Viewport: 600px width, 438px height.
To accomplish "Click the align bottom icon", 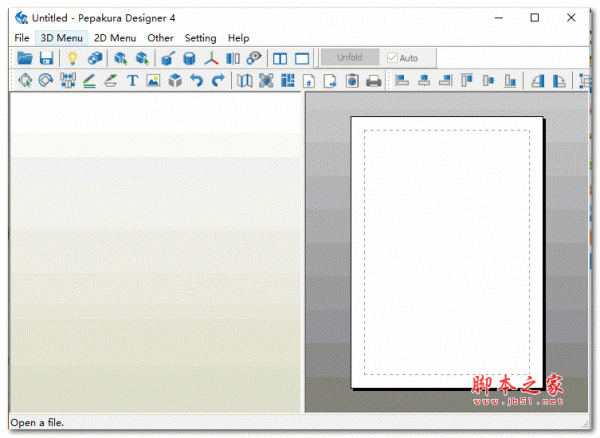I will (x=510, y=80).
